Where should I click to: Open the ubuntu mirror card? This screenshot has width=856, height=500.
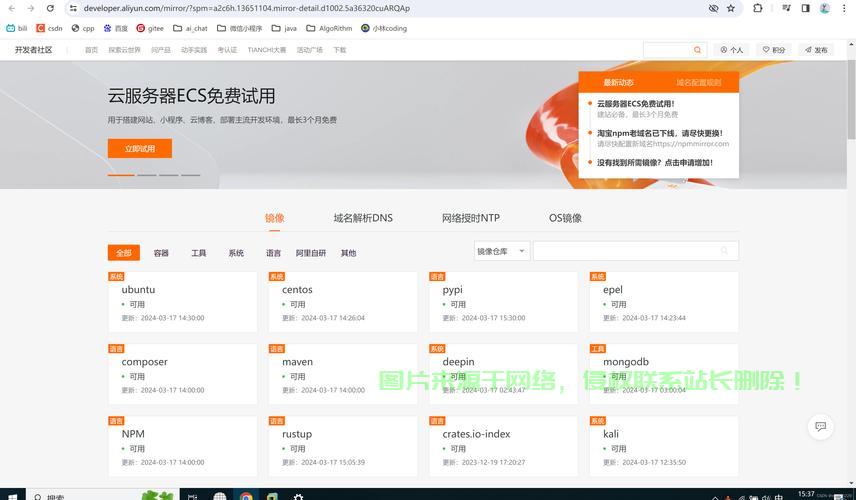click(x=139, y=290)
